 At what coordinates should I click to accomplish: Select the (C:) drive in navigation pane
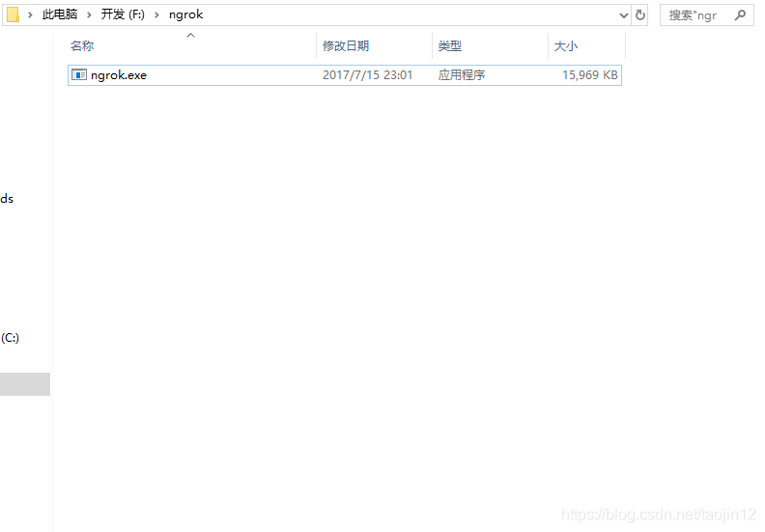point(11,337)
